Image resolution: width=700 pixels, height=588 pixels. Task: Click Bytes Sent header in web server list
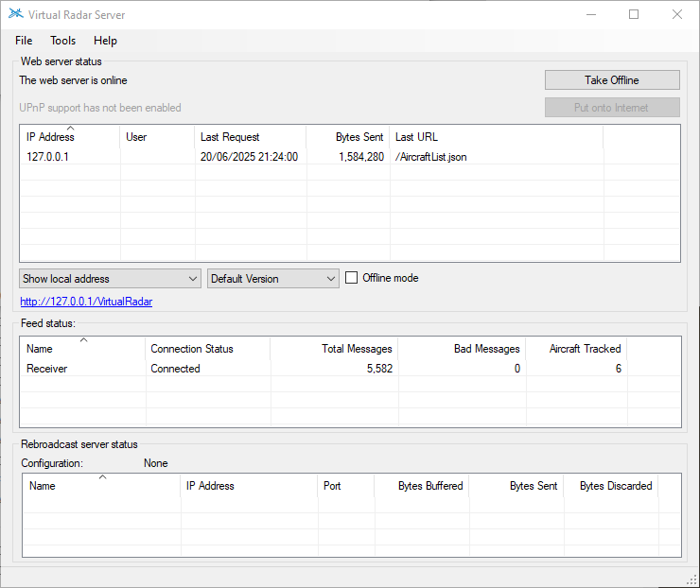pyautogui.click(x=348, y=137)
